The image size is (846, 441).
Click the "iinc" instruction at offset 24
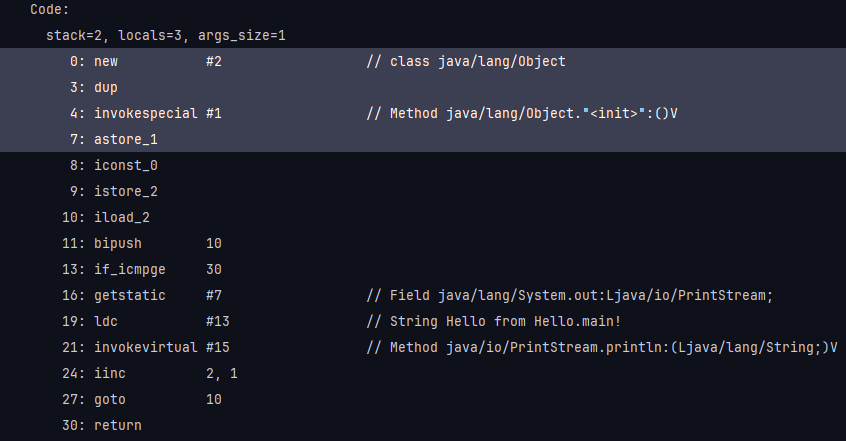click(x=110, y=374)
